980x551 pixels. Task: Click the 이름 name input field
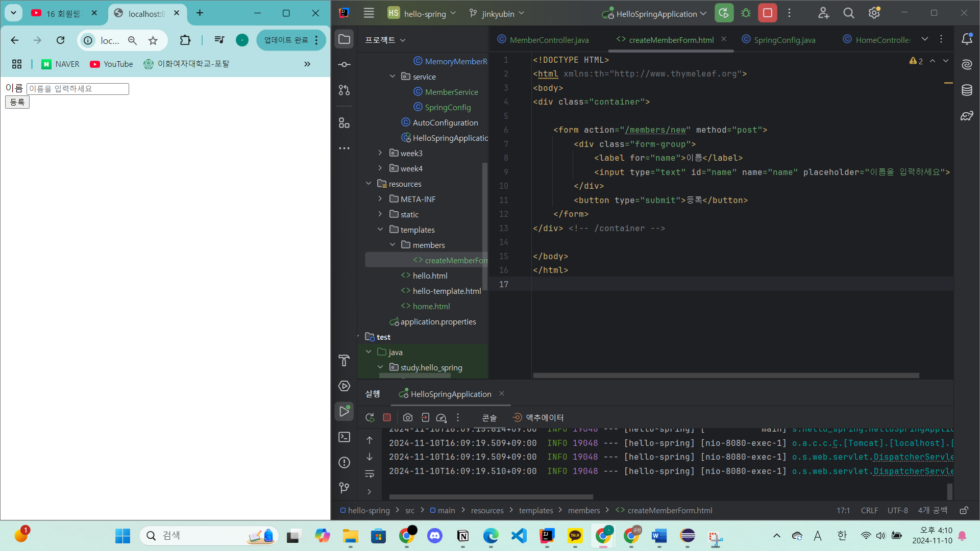pos(78,89)
